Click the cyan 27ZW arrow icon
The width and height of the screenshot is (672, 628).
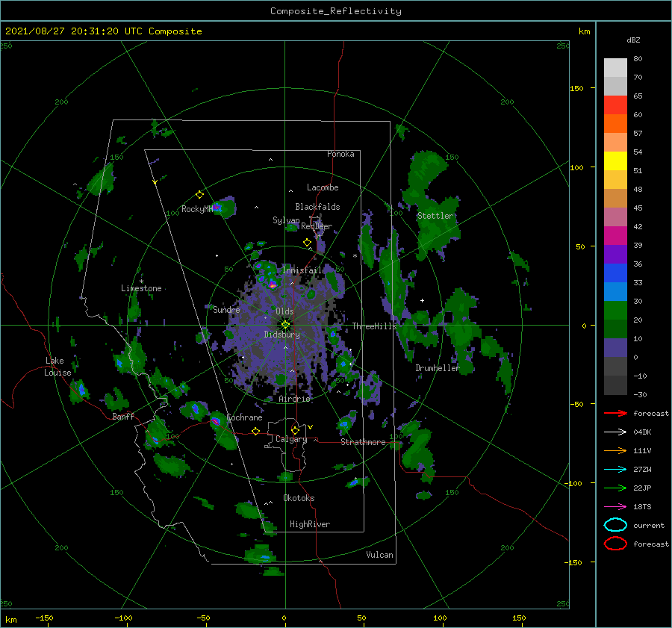tap(615, 470)
